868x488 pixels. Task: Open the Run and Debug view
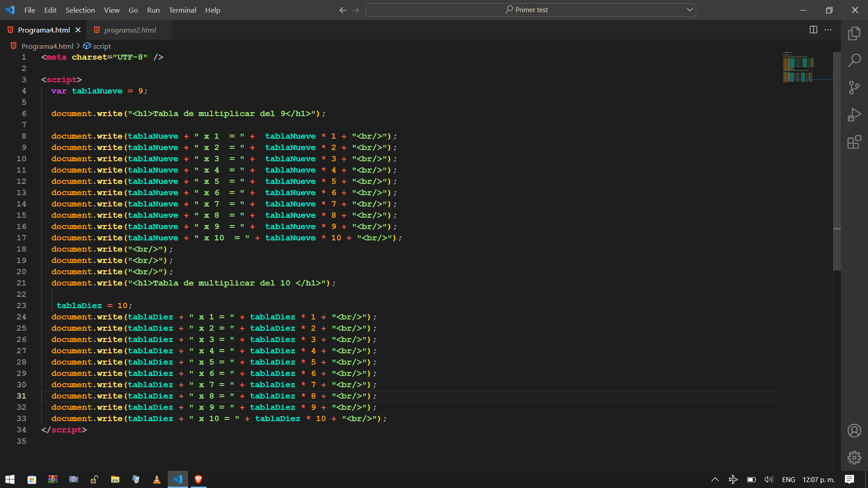tap(854, 115)
